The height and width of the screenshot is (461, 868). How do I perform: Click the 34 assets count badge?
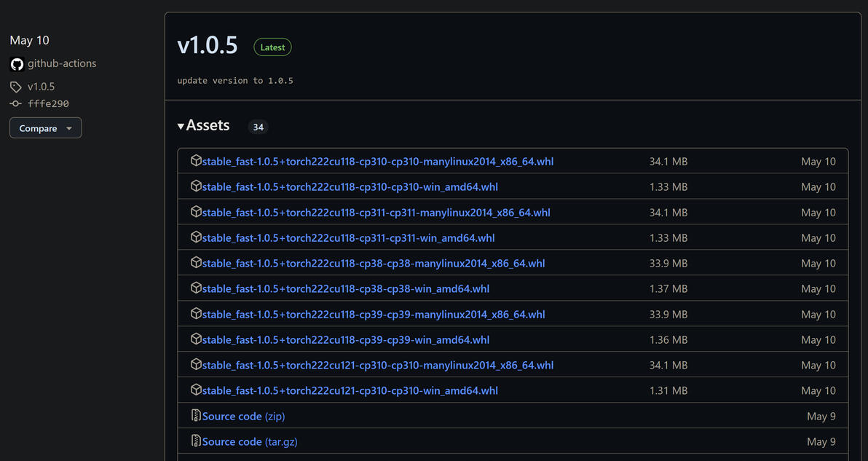point(258,127)
